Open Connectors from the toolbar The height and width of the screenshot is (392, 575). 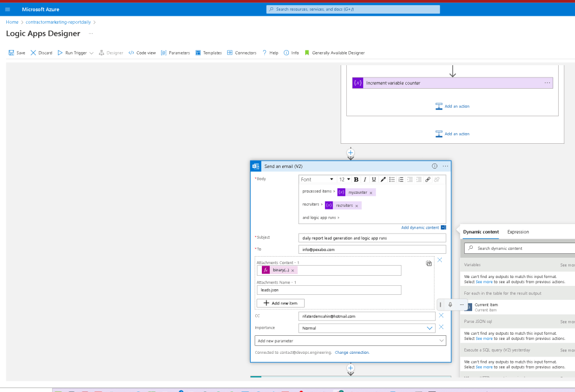click(242, 53)
